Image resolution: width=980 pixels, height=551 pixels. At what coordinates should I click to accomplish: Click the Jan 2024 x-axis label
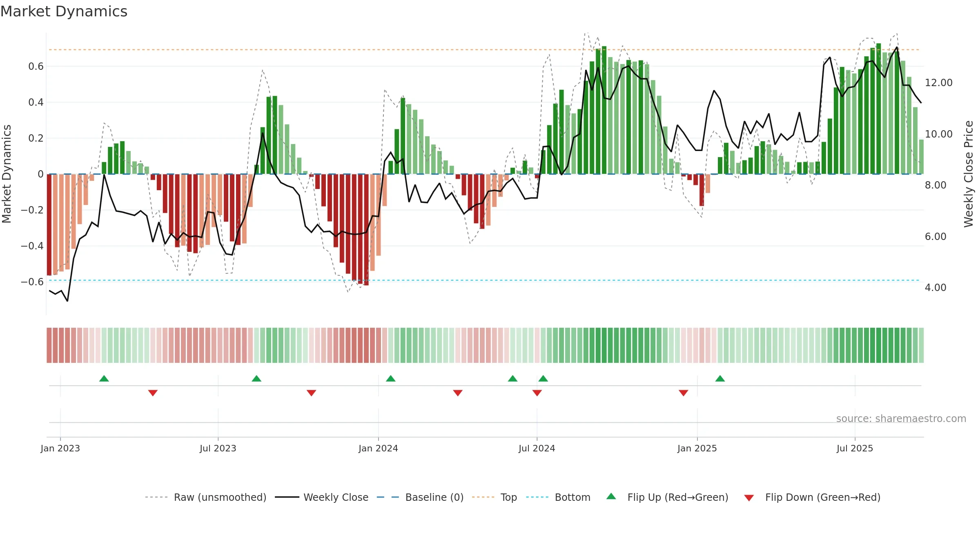(x=379, y=448)
